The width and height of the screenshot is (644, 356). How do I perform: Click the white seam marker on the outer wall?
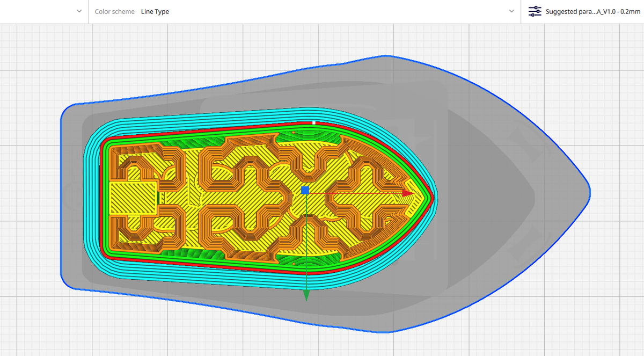pos(313,123)
